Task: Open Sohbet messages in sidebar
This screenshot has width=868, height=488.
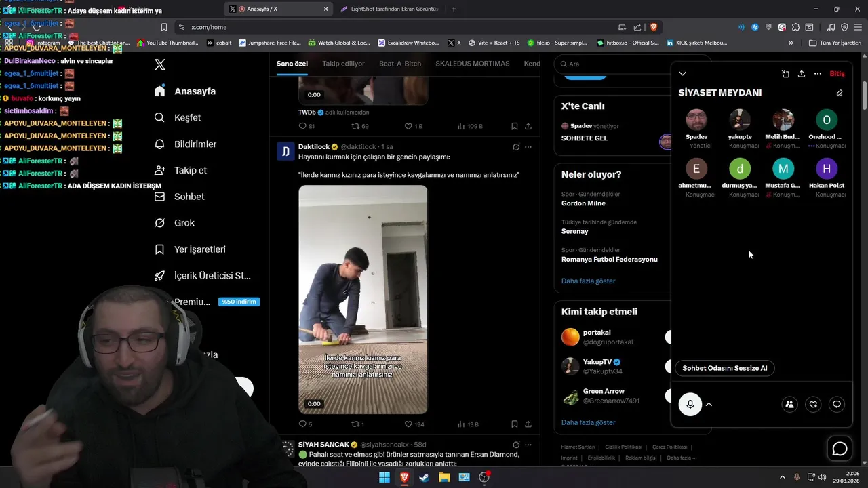Action: coord(179,197)
